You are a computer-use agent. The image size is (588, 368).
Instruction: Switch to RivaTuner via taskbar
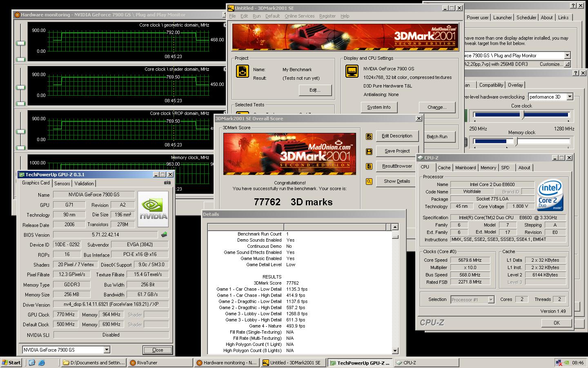[160, 362]
